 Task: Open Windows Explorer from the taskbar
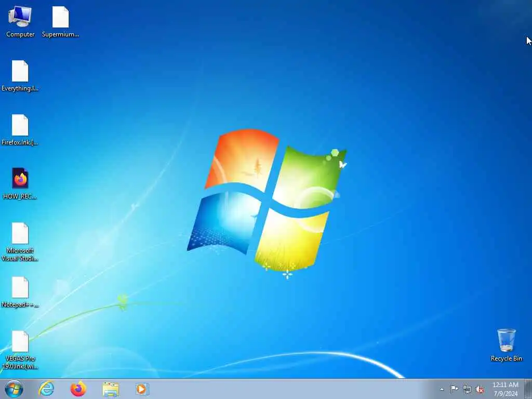pos(111,389)
